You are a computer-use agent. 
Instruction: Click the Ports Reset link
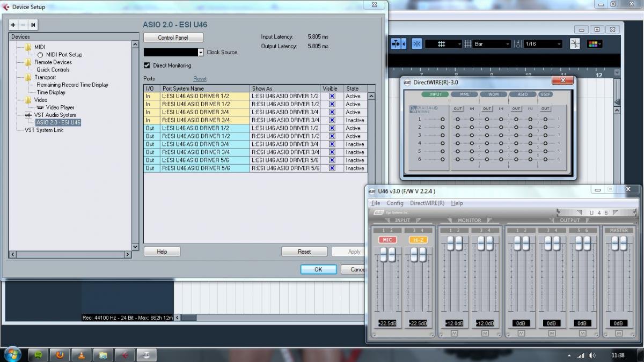[x=200, y=79]
